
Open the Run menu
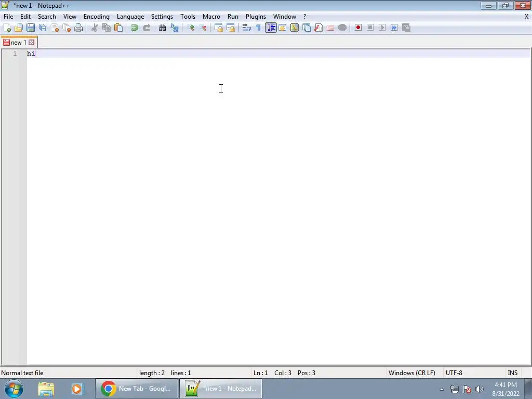pyautogui.click(x=233, y=17)
